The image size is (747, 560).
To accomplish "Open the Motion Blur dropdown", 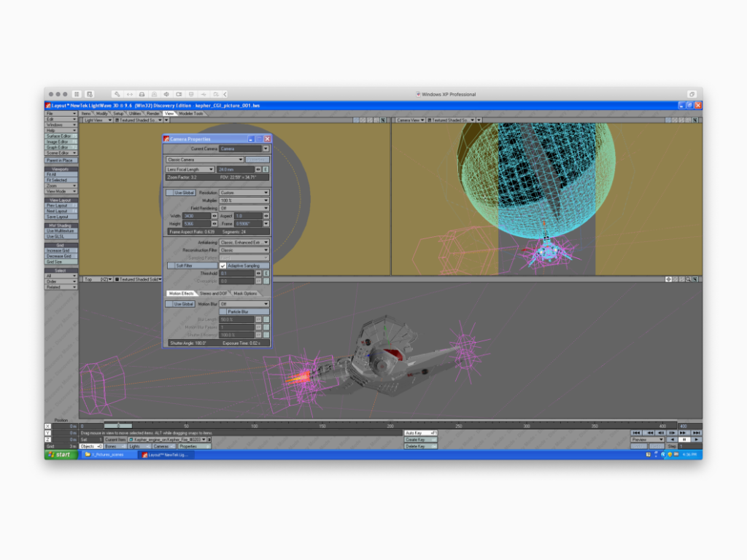I will (x=244, y=304).
